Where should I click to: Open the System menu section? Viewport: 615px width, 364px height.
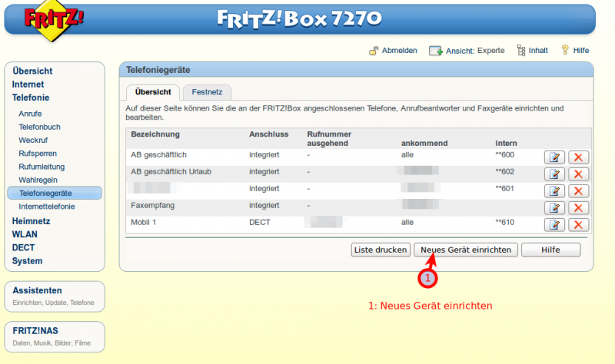27,261
